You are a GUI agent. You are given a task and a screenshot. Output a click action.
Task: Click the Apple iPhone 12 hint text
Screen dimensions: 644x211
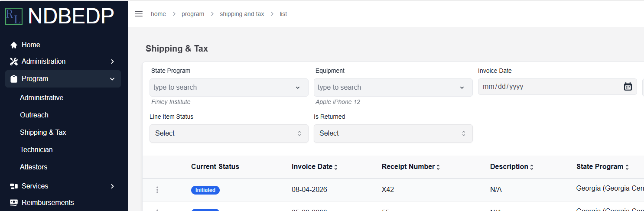coord(338,102)
